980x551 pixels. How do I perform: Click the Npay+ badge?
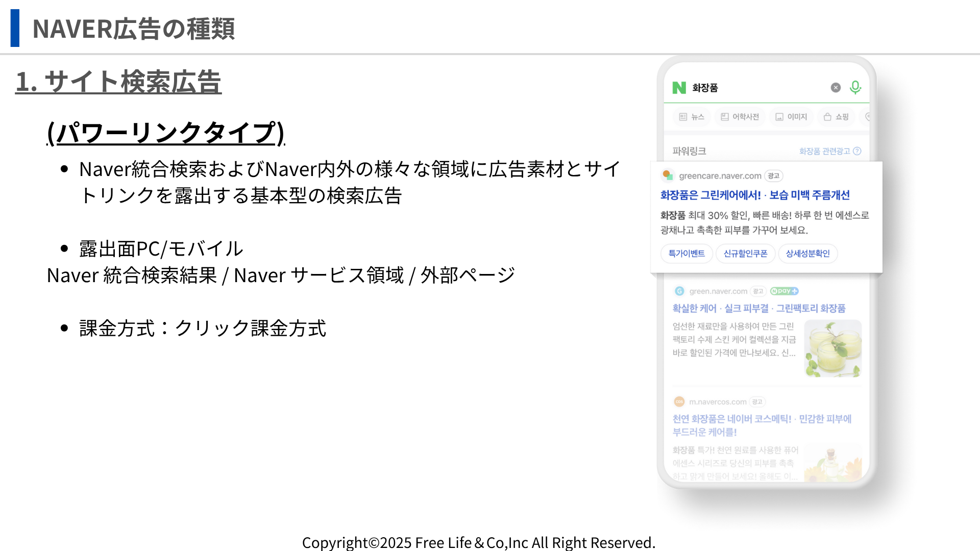click(x=784, y=291)
